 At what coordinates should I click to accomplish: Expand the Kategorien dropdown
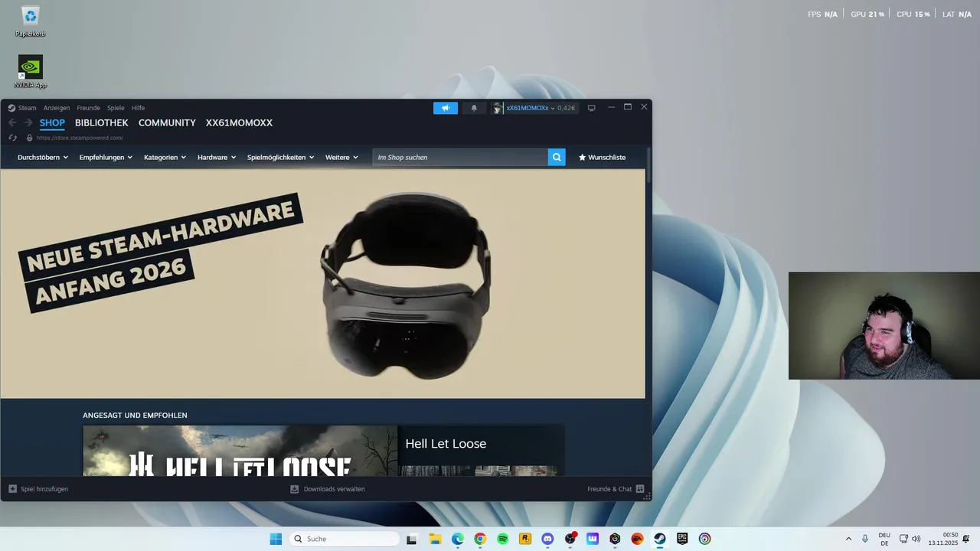165,157
